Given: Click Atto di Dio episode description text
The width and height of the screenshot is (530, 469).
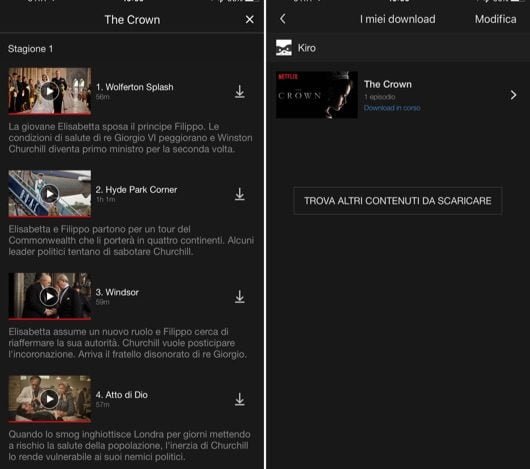Looking at the screenshot, I should click(129, 445).
